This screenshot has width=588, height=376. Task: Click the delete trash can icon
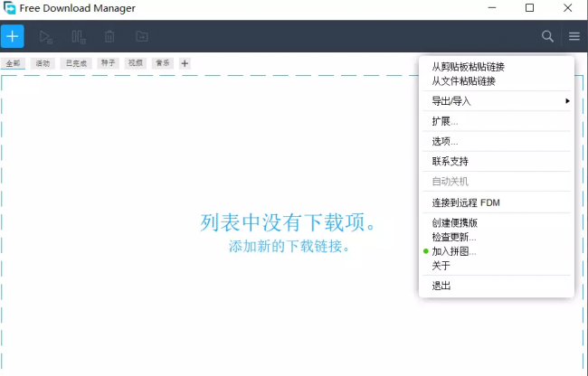(x=109, y=37)
